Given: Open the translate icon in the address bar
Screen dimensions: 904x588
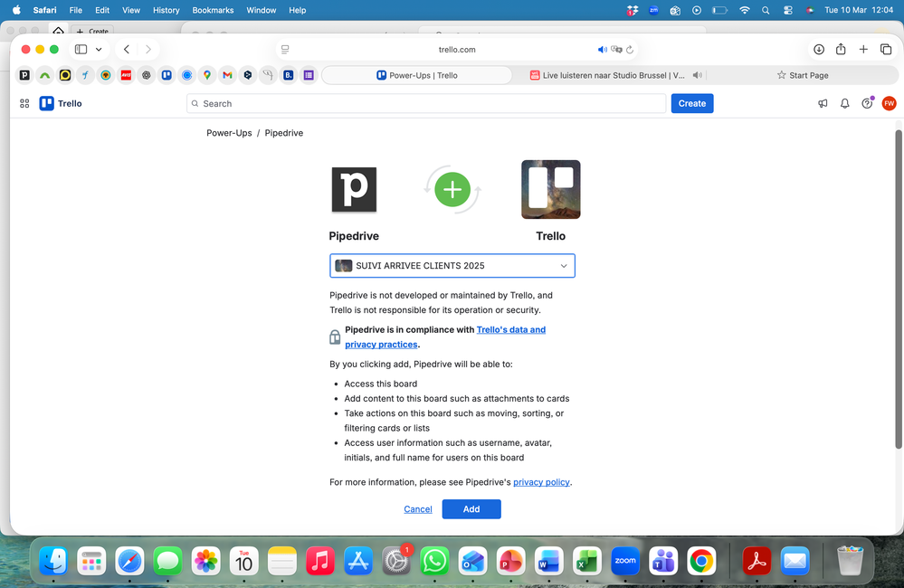Looking at the screenshot, I should point(616,50).
